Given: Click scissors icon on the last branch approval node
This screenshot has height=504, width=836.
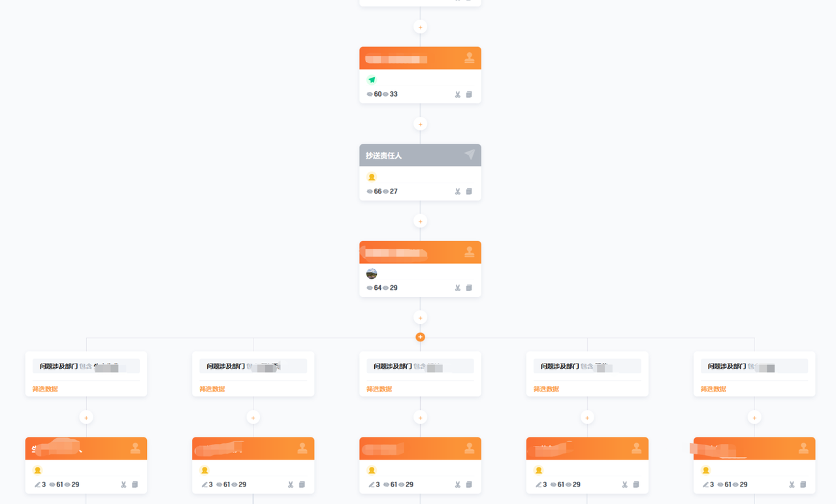Looking at the screenshot, I should [792, 484].
